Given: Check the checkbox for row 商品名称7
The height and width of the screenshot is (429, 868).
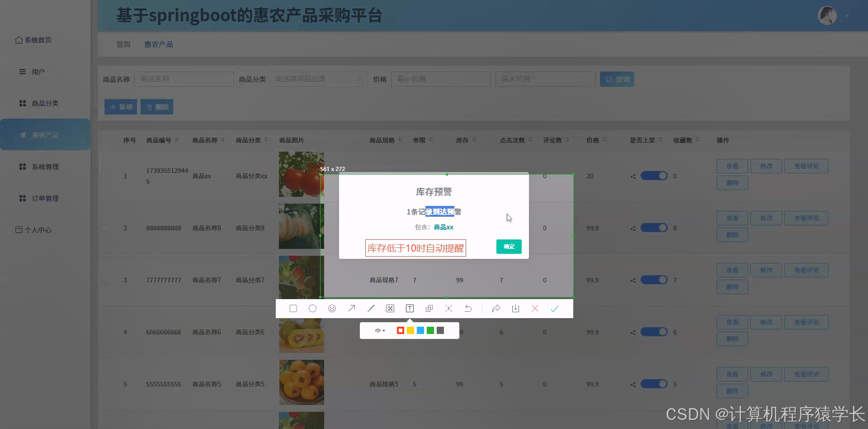Looking at the screenshot, I should coord(104,280).
